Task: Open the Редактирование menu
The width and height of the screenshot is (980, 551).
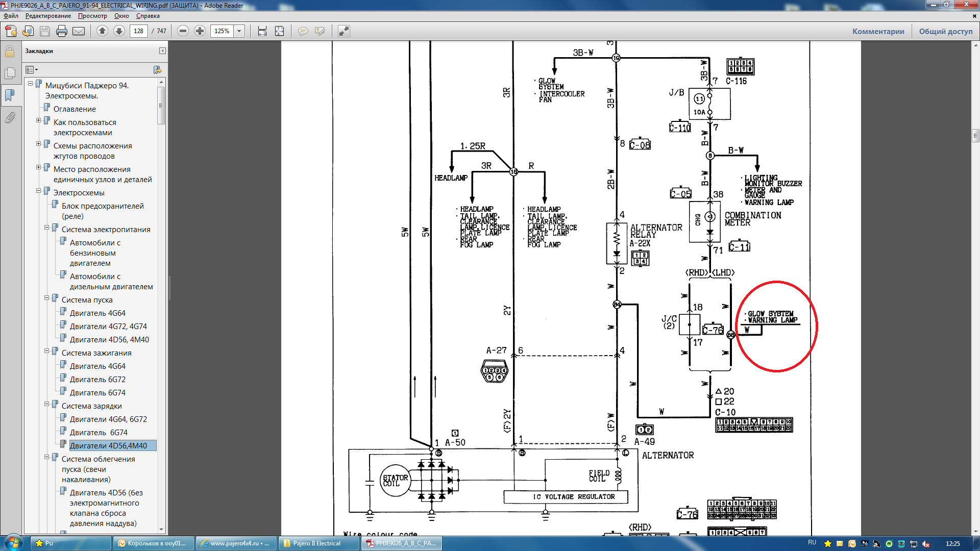Action: (x=48, y=16)
